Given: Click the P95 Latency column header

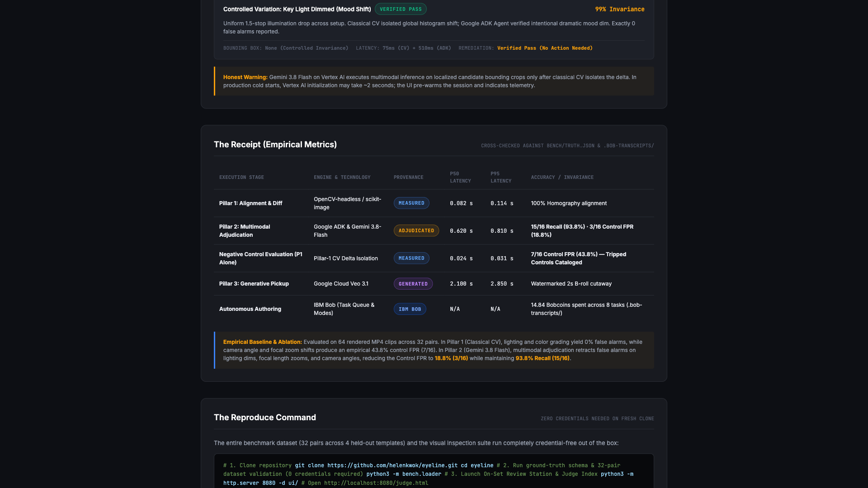Looking at the screenshot, I should [x=501, y=177].
